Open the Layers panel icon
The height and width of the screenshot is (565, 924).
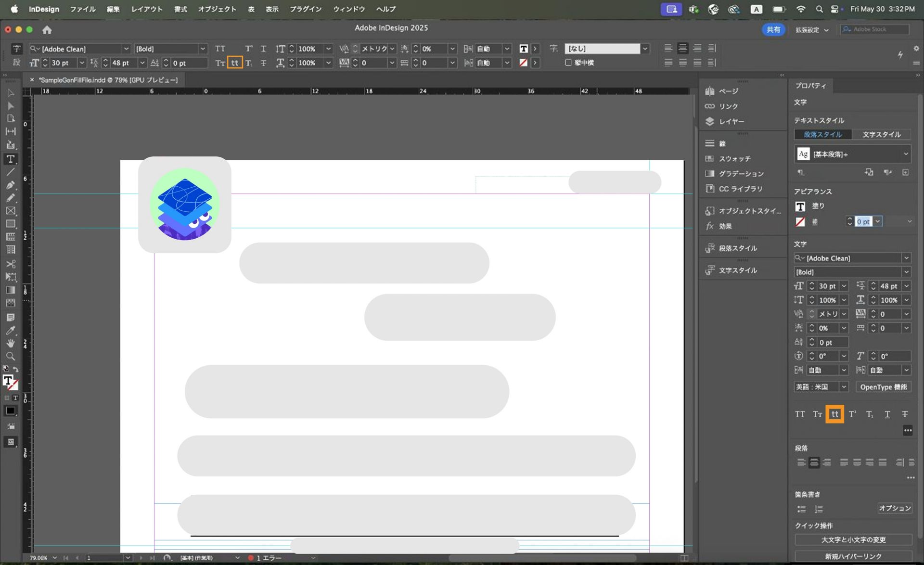pos(710,122)
